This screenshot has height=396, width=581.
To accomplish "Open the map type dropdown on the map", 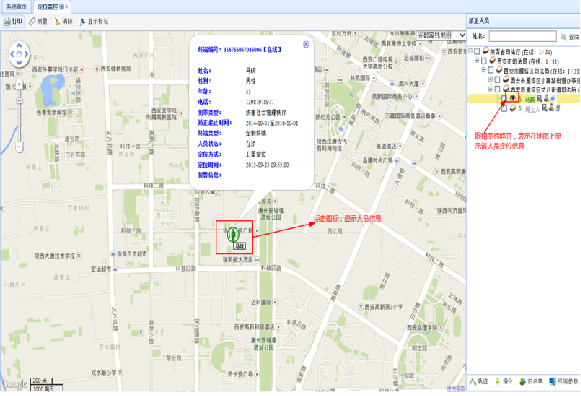I will pyautogui.click(x=441, y=35).
